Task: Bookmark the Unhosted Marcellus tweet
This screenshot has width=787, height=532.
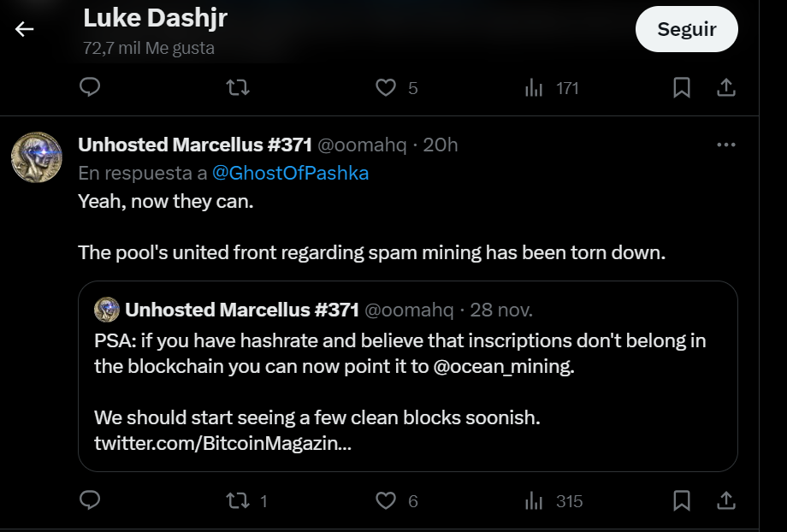Action: pyautogui.click(x=682, y=500)
